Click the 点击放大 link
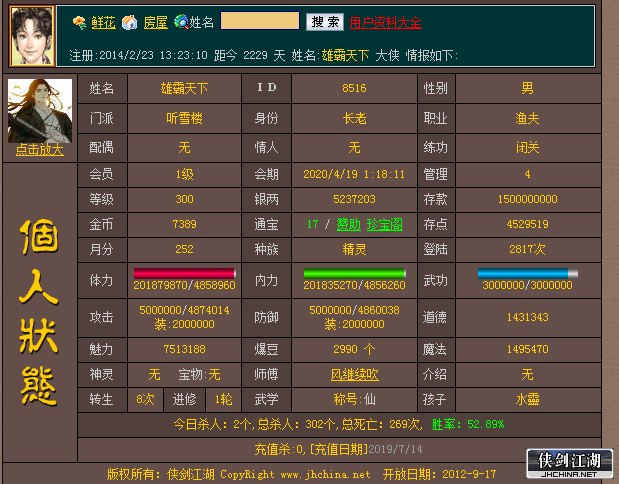Screen dimensions: 619x484 pos(39,150)
